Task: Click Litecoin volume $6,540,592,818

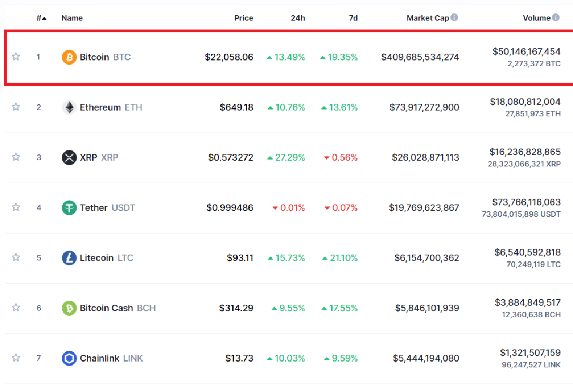Action: (x=527, y=252)
